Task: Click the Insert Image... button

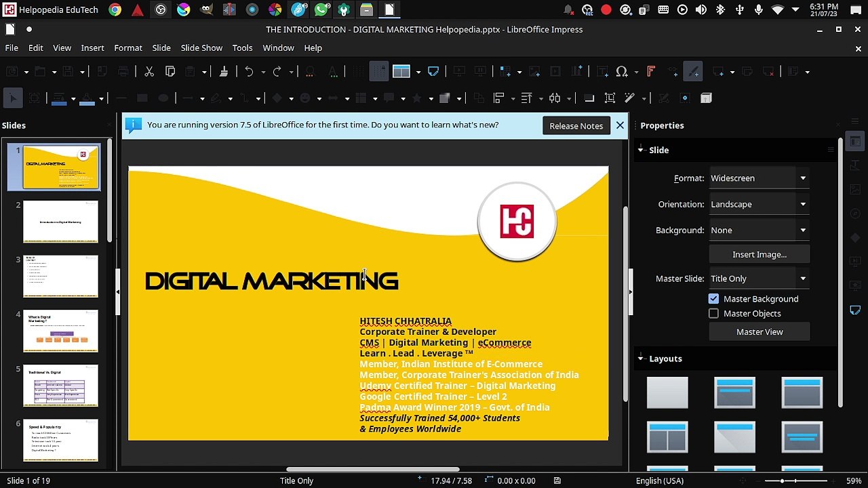Action: coord(759,255)
